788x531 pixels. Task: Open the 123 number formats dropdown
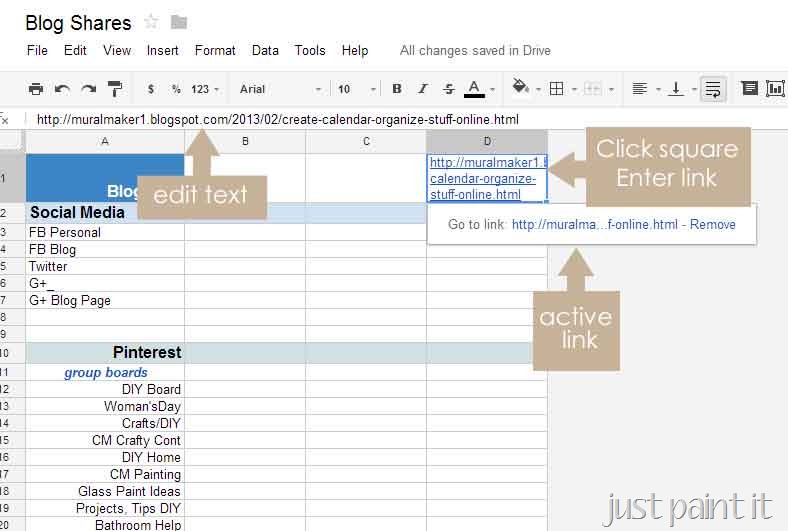pyautogui.click(x=205, y=89)
